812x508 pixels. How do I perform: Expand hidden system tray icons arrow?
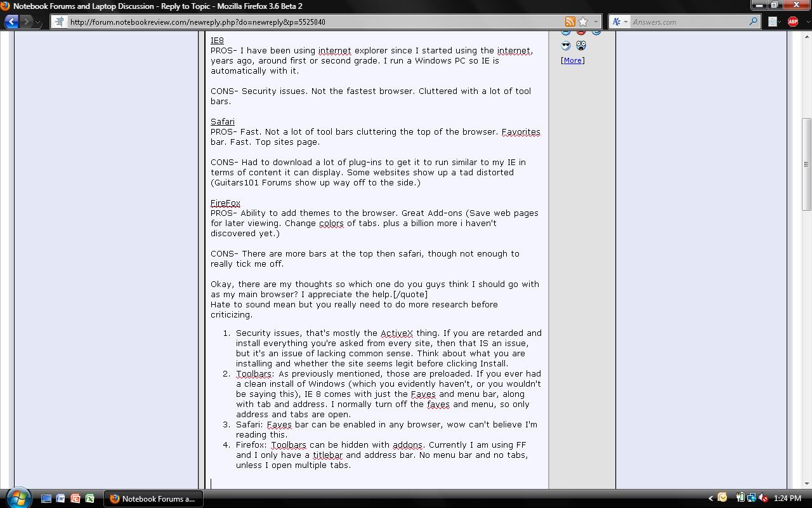[x=710, y=498]
